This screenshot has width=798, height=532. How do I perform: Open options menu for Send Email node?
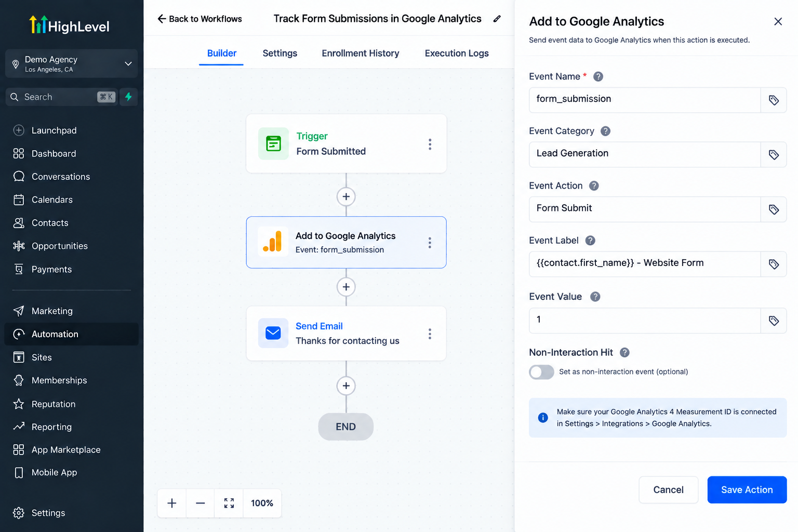430,334
